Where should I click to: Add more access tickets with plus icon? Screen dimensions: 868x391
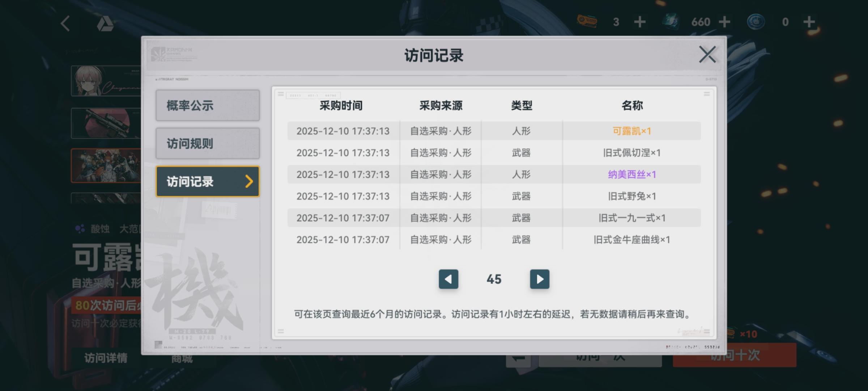point(640,22)
